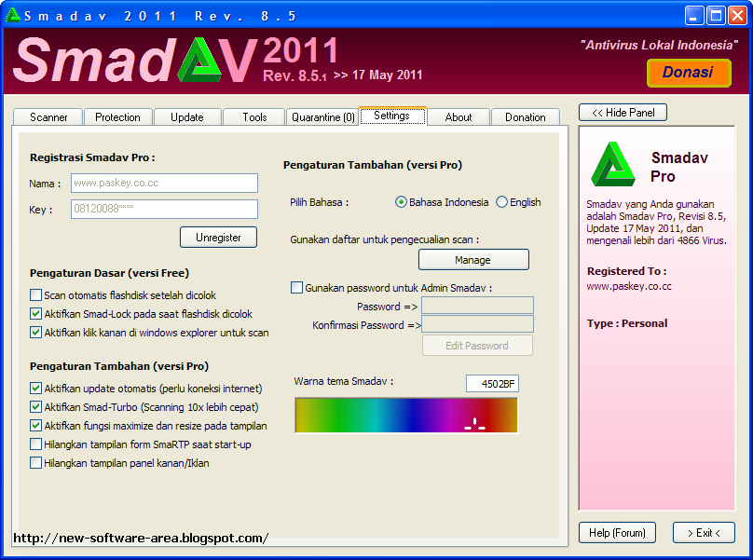
Task: Click the Hide Panel button
Action: [x=623, y=113]
